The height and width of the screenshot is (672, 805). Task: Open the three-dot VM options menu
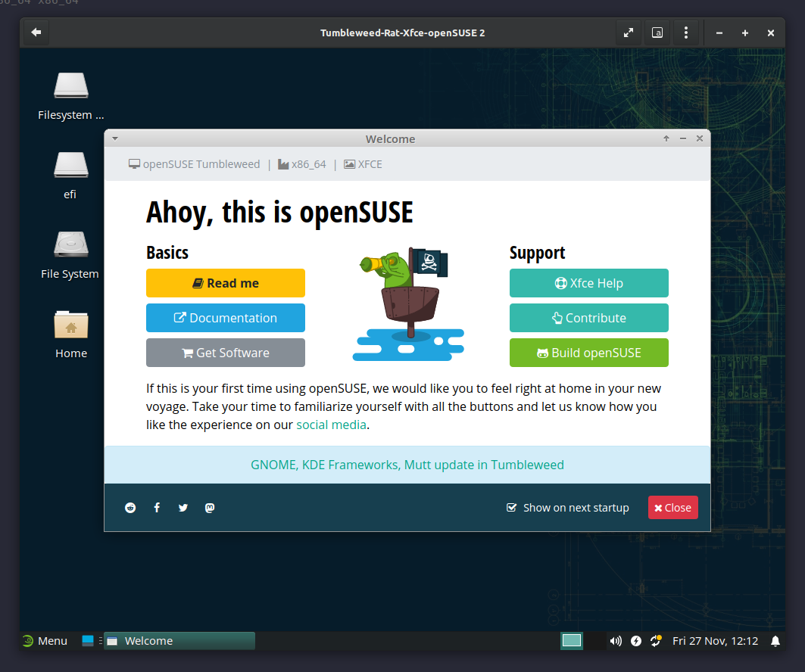pos(686,33)
